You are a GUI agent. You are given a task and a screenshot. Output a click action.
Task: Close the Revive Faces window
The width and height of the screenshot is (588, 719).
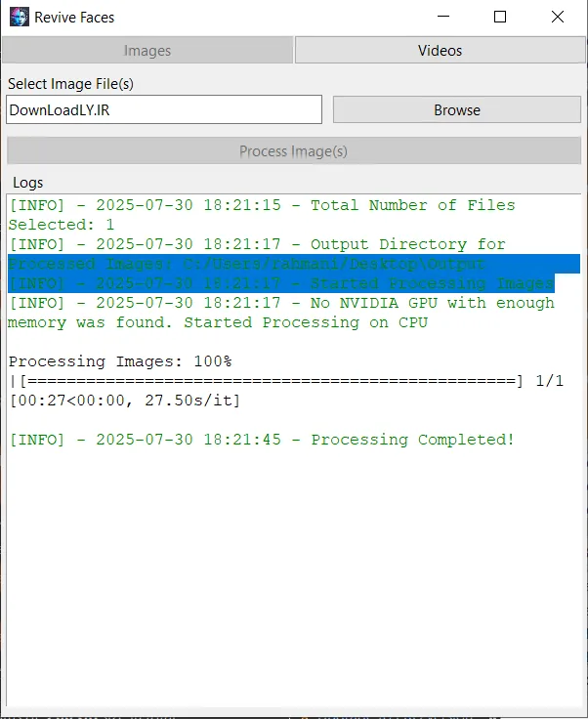click(x=558, y=17)
